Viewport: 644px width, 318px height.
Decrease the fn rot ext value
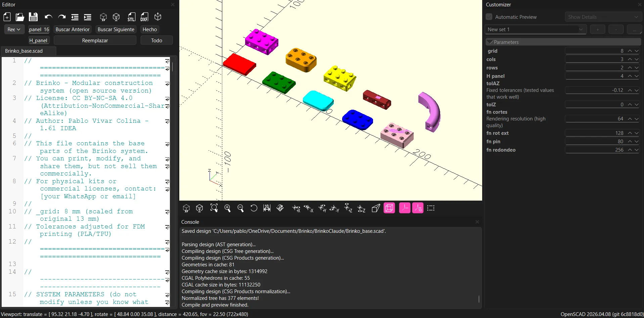pyautogui.click(x=637, y=133)
